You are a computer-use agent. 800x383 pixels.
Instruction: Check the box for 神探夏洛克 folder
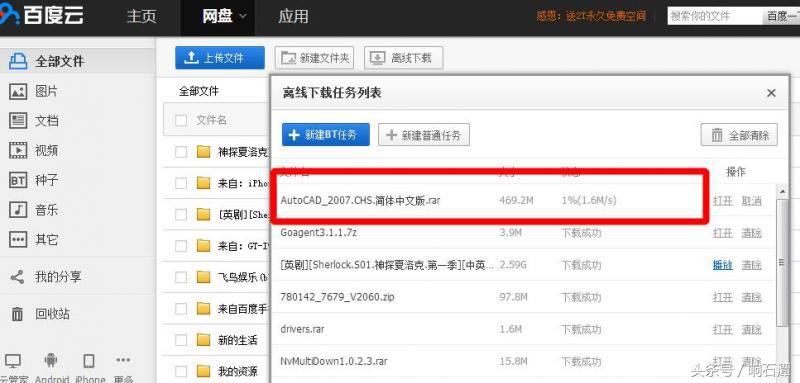[181, 152]
